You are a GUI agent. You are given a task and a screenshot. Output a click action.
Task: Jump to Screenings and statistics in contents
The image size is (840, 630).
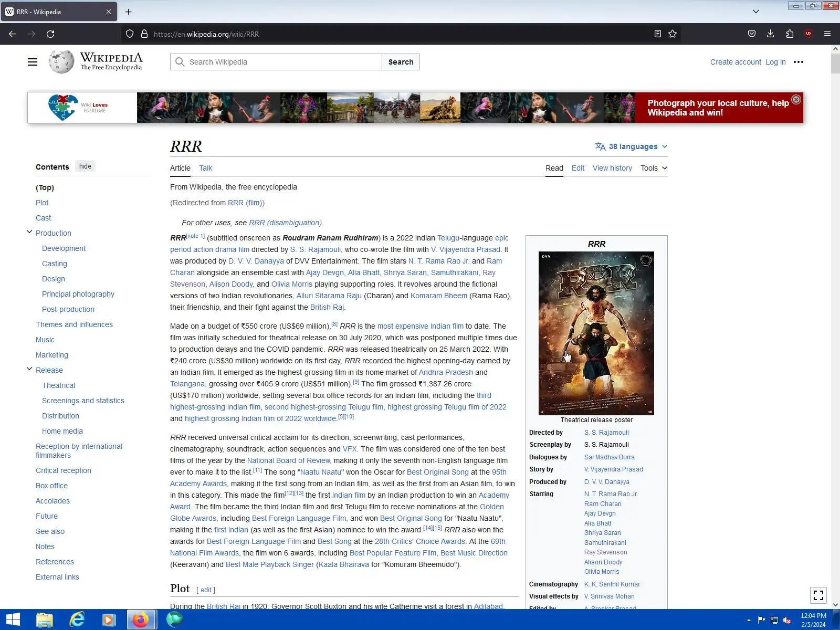pos(83,401)
